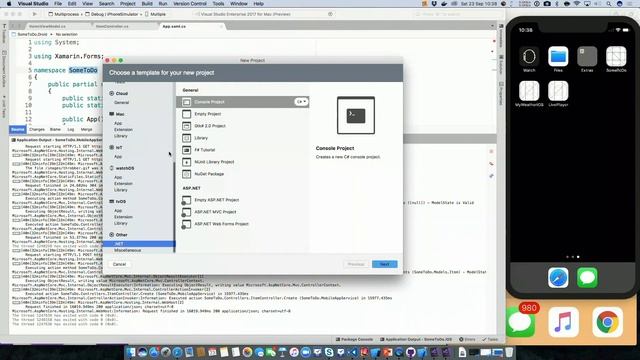Choose the Gtk# 2.0 Project template
Viewport: 640px width, 360px height.
point(242,126)
